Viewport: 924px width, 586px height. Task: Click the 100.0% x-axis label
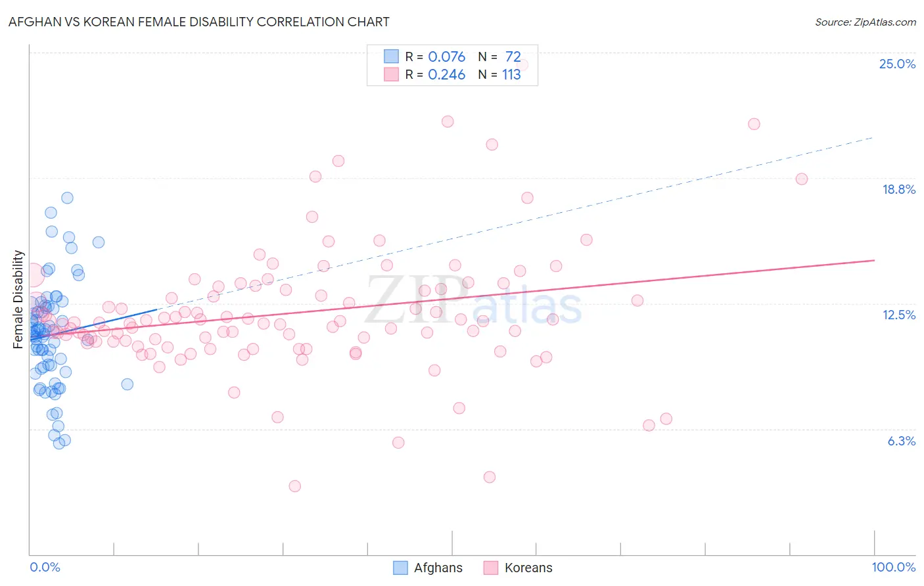pyautogui.click(x=894, y=567)
